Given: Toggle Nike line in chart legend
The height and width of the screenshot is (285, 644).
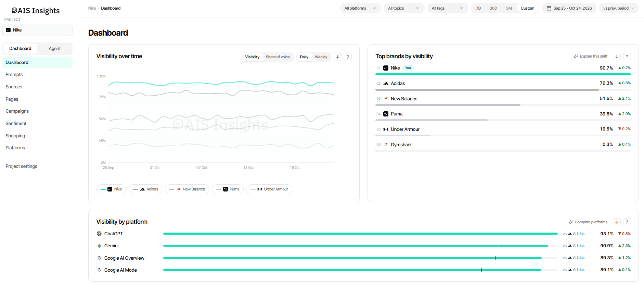Looking at the screenshot, I should 111,189.
